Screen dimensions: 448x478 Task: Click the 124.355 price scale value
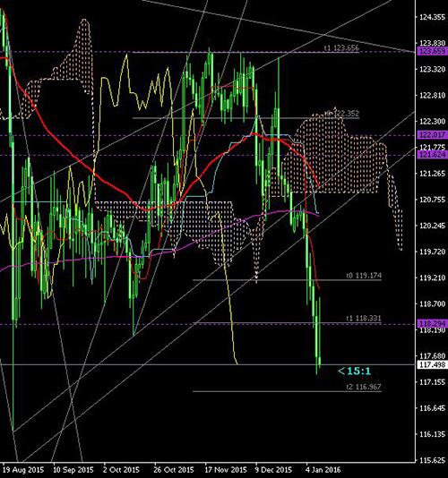(432, 17)
